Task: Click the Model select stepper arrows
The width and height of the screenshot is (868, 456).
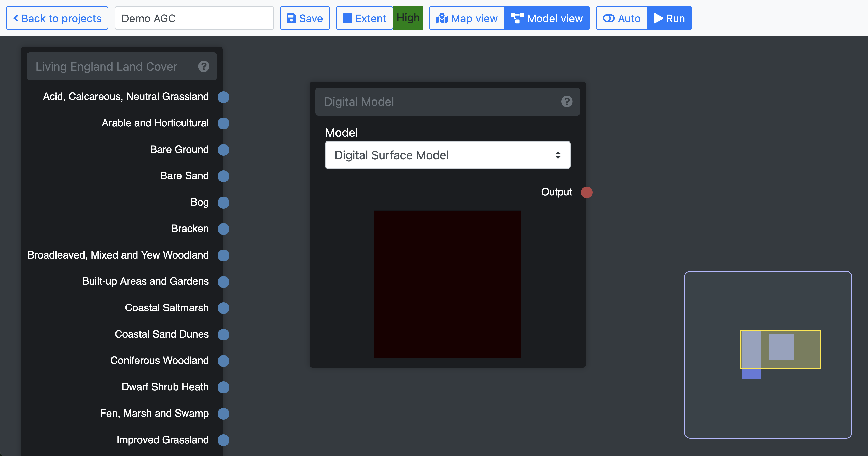Action: (558, 155)
